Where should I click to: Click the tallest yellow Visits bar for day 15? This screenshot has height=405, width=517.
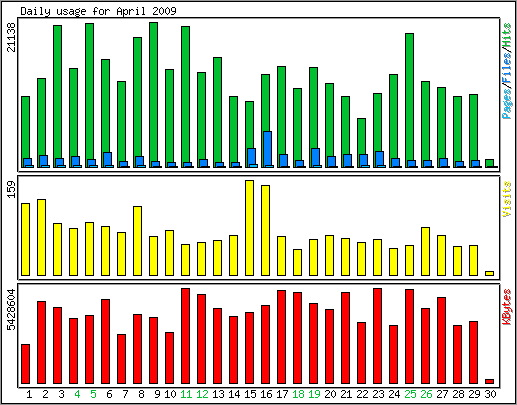249,228
